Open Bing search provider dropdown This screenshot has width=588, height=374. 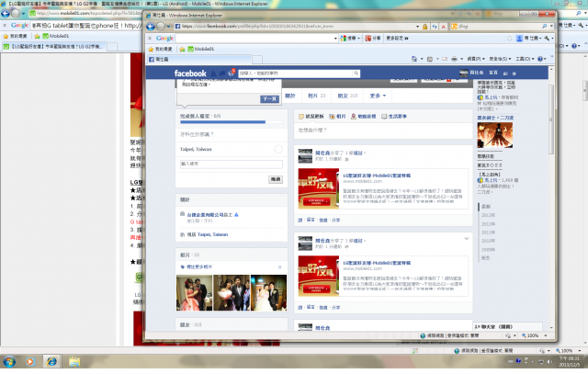[x=551, y=27]
